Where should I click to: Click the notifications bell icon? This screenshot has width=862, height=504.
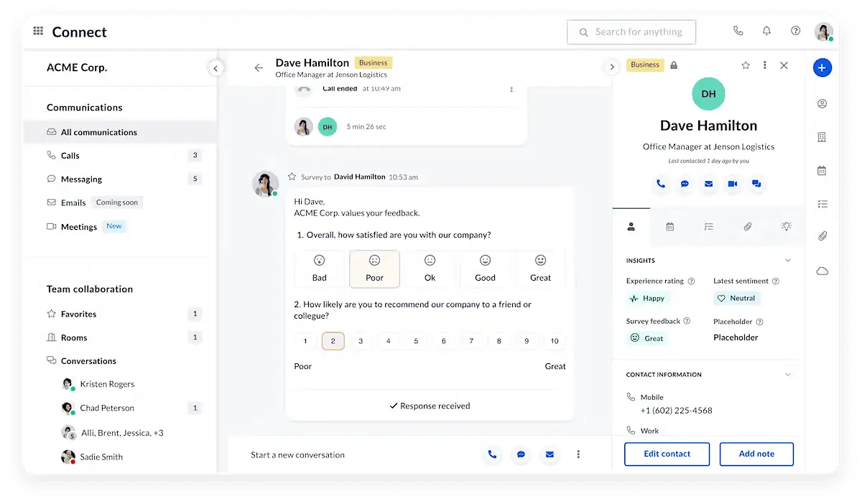(766, 31)
